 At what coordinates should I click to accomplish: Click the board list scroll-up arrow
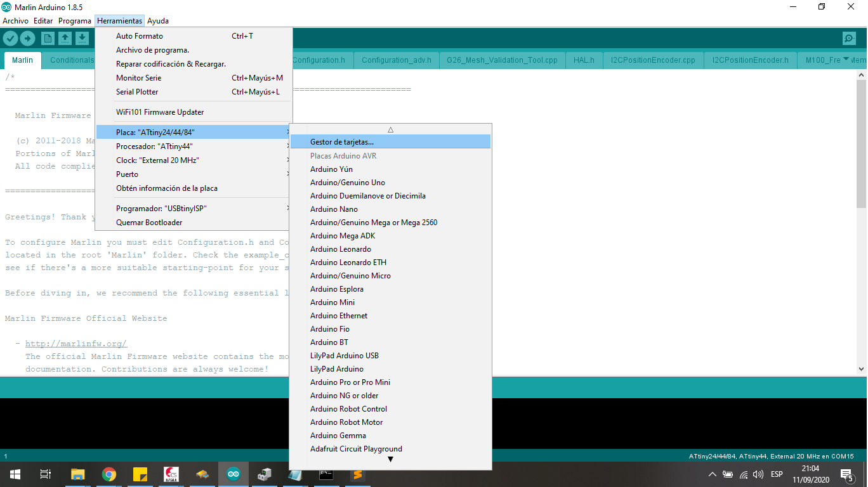[x=390, y=129]
